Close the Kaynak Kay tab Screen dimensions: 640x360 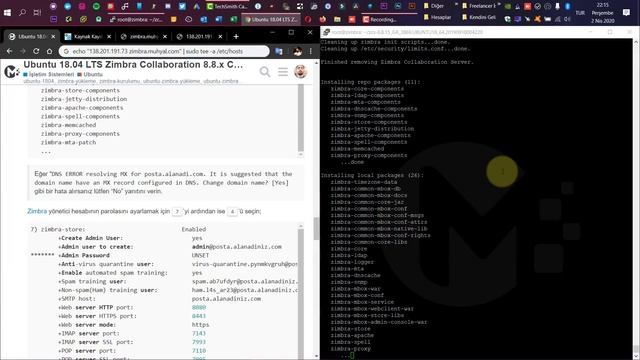(109, 37)
